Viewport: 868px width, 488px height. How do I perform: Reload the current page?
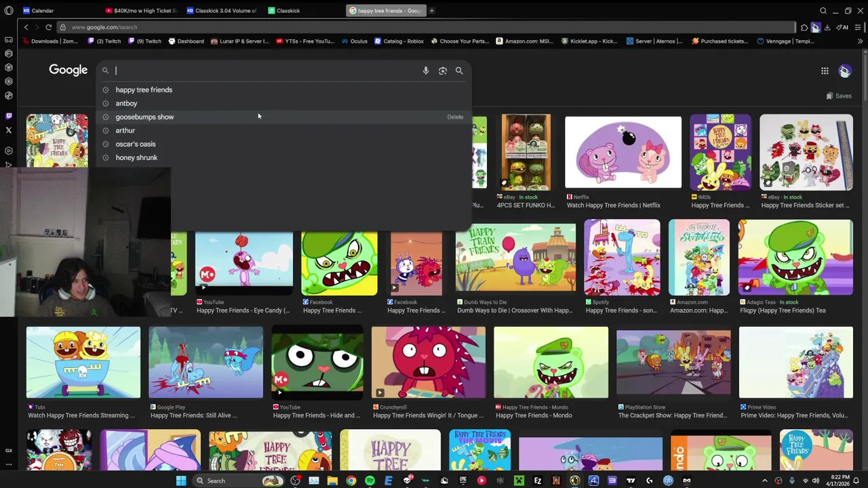point(48,27)
